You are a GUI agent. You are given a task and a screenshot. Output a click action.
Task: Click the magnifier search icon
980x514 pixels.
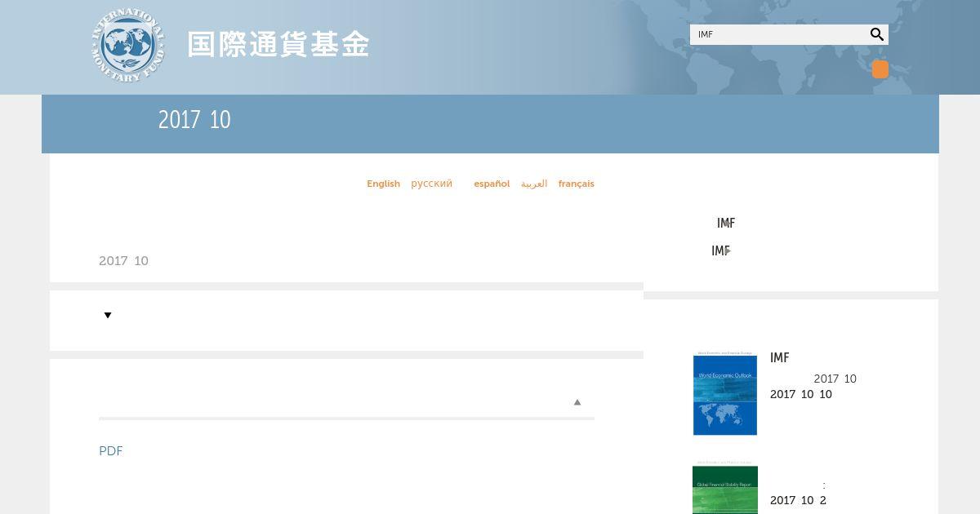[876, 34]
